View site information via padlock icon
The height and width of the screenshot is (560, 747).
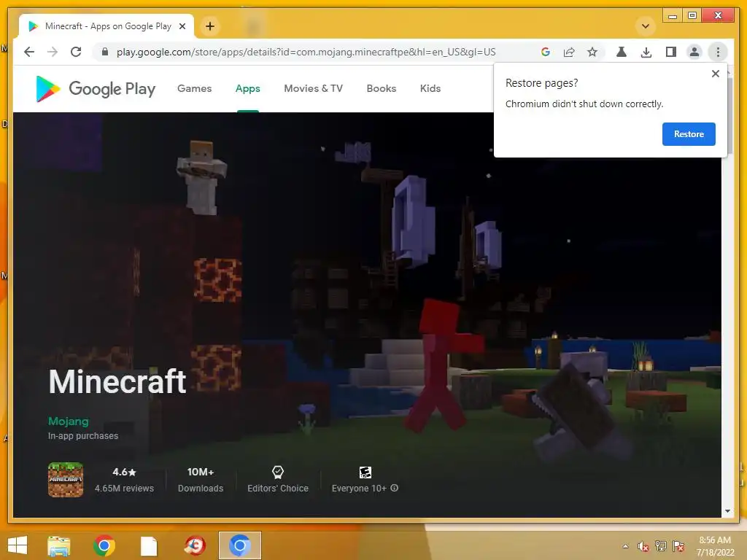point(105,52)
